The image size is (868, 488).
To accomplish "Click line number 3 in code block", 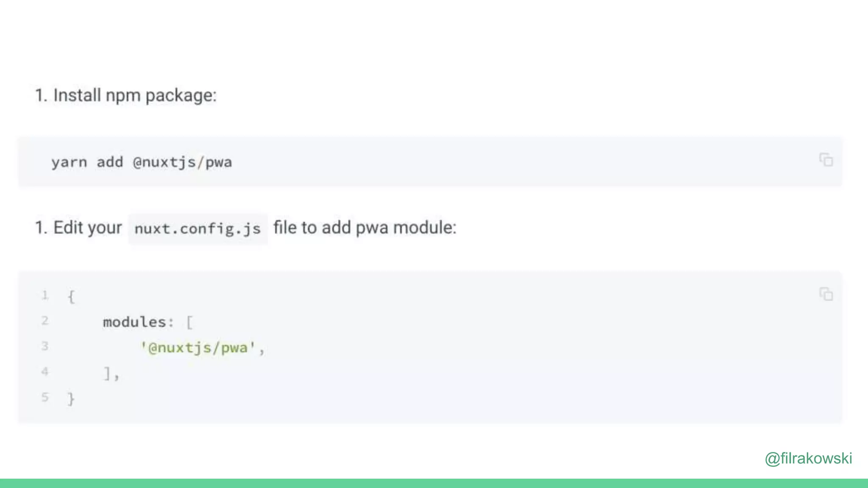I will (45, 346).
